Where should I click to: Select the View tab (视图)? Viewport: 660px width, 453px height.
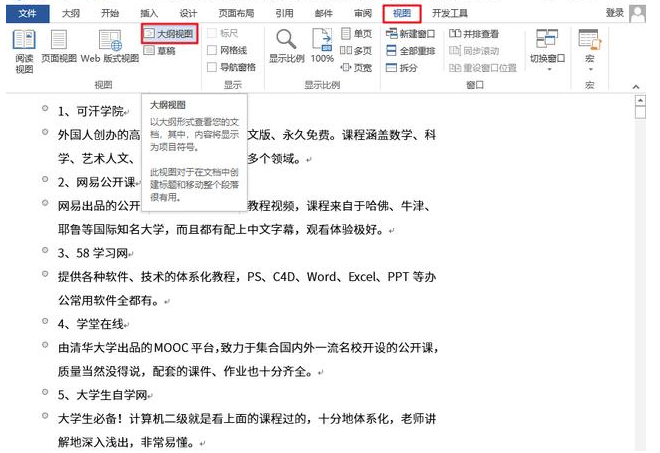coord(402,13)
